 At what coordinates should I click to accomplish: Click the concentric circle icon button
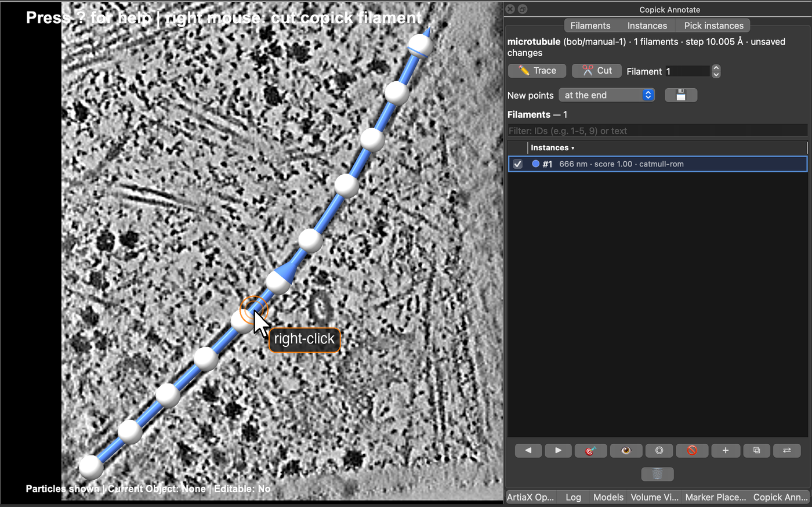pos(659,450)
